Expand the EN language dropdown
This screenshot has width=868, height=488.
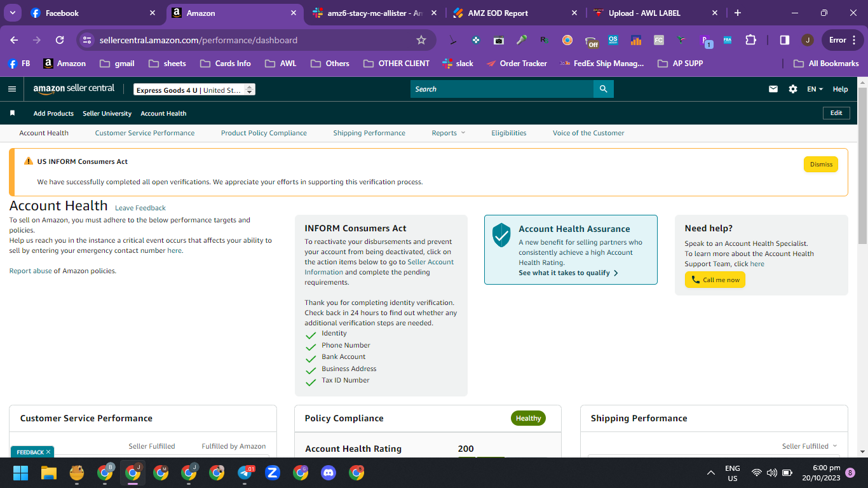815,89
